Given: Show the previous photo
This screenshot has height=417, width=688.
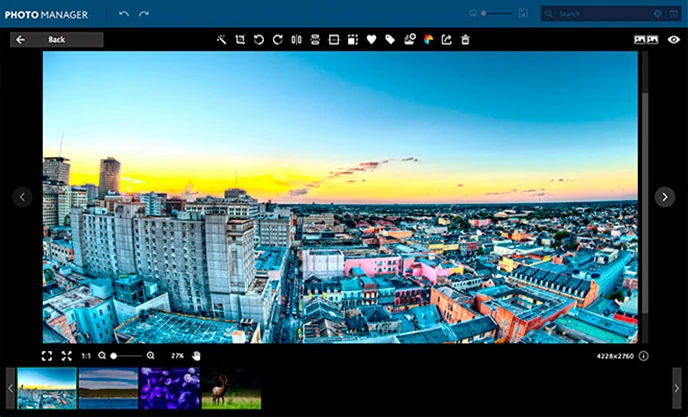Looking at the screenshot, I should [22, 197].
